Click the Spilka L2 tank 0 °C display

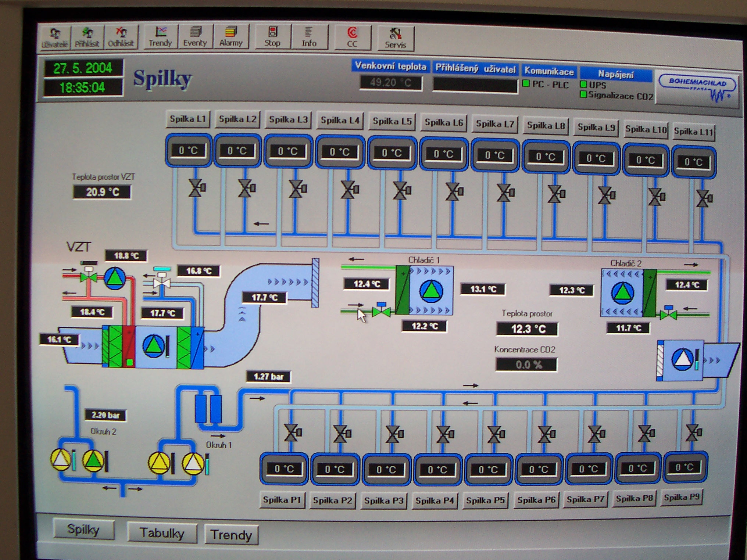tap(237, 150)
